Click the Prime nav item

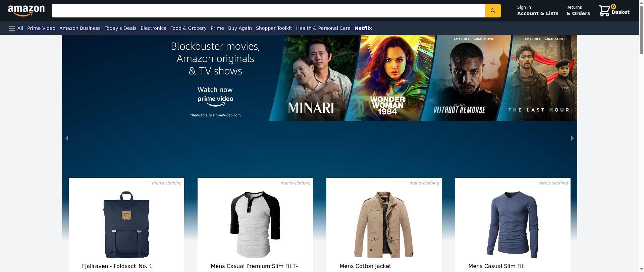click(x=217, y=28)
